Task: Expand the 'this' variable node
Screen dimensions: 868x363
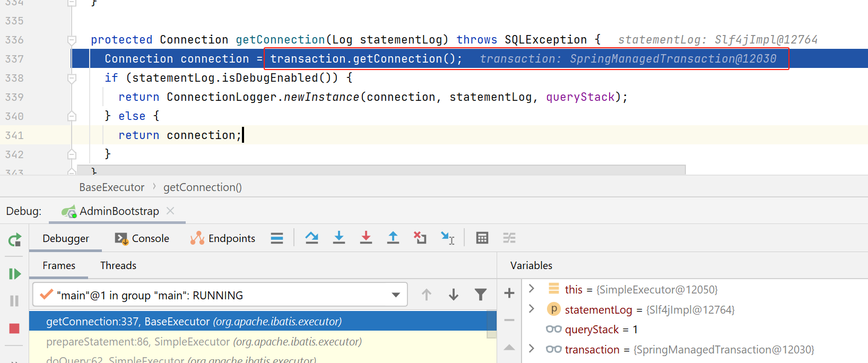Action: pos(532,289)
